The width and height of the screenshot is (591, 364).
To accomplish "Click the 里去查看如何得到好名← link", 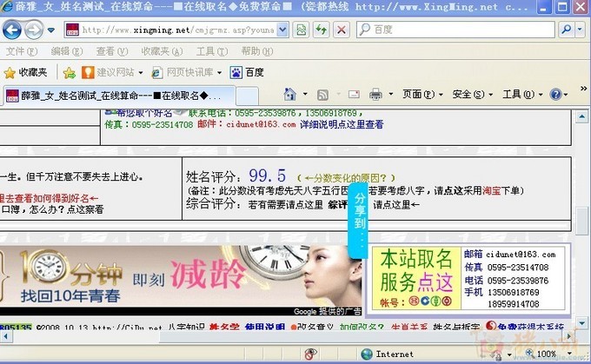I will 49,198.
